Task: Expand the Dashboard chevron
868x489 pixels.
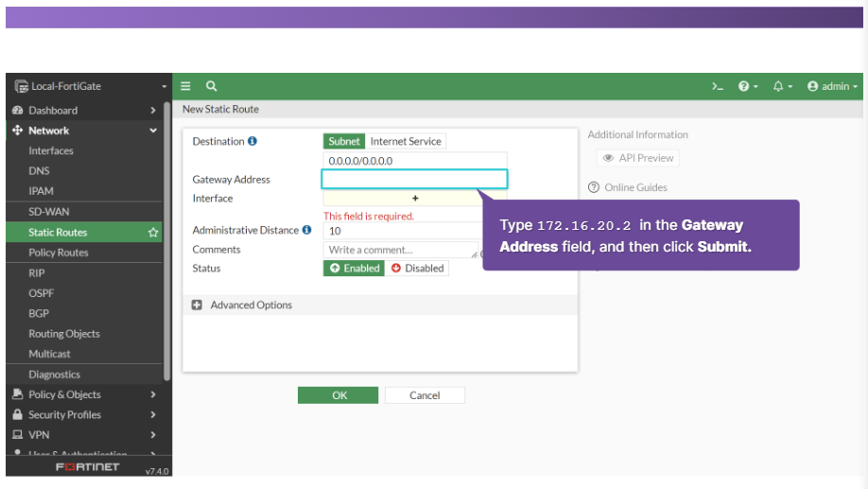Action: pos(153,111)
